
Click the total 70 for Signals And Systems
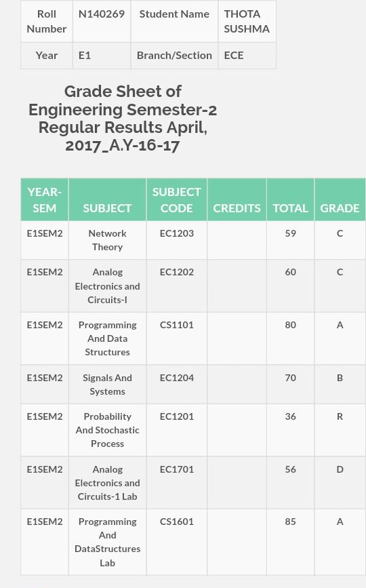[x=290, y=378]
